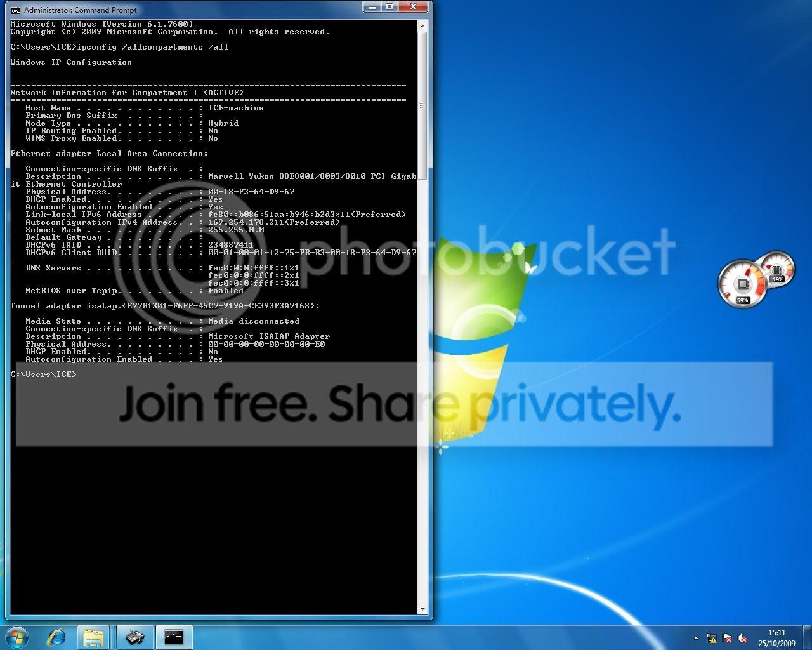Open Windows Explorer folder icon on taskbar
This screenshot has width=812, height=650.
(x=94, y=637)
